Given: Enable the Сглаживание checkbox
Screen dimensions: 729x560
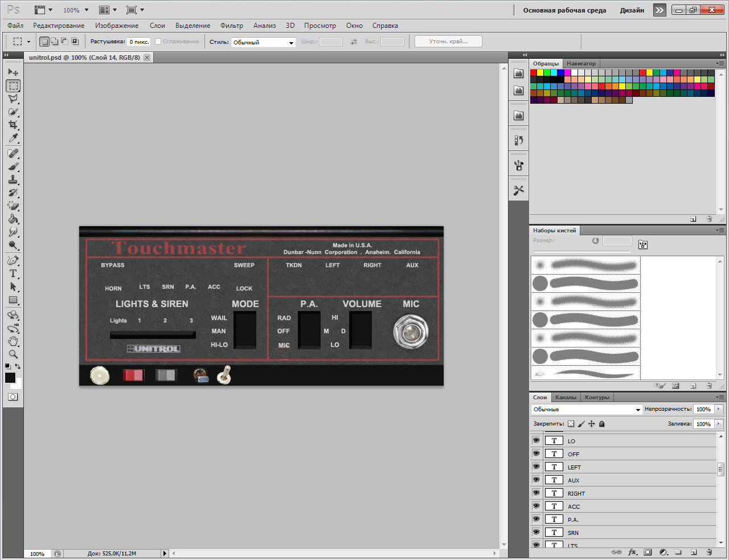Looking at the screenshot, I should coord(158,42).
